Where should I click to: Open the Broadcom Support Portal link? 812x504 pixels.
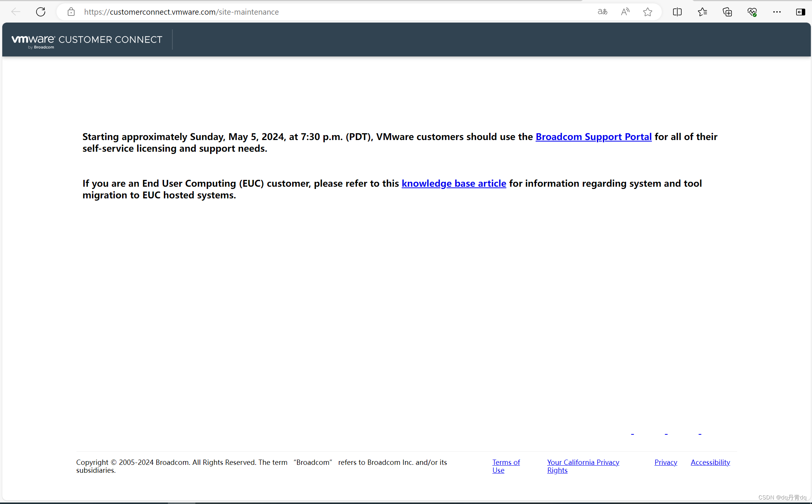point(593,137)
